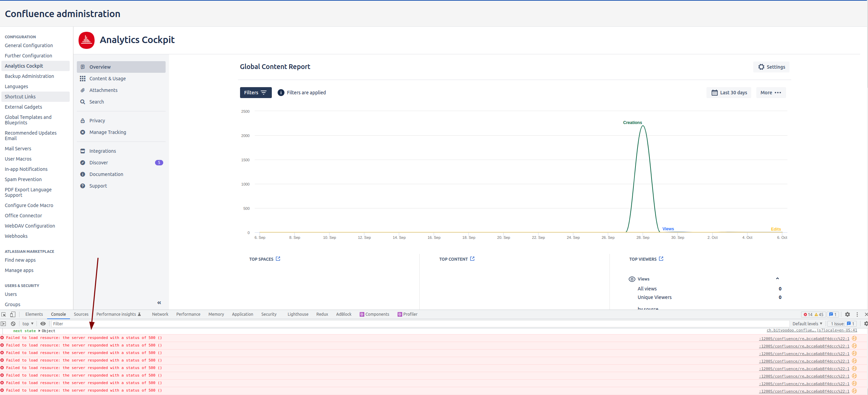Viewport: 868px width, 395px height.
Task: Clear console with the ban icon
Action: (x=13, y=324)
